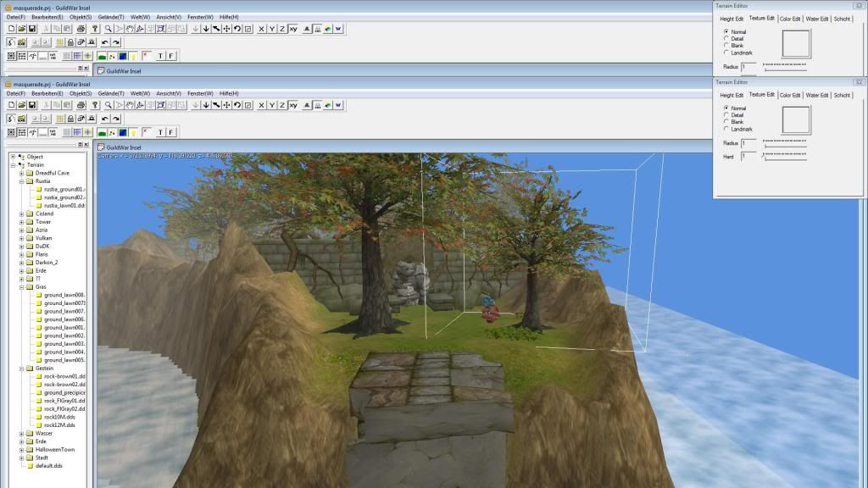This screenshot has height=488, width=868.
Task: Collapse the Gestein folder
Action: click(x=21, y=369)
